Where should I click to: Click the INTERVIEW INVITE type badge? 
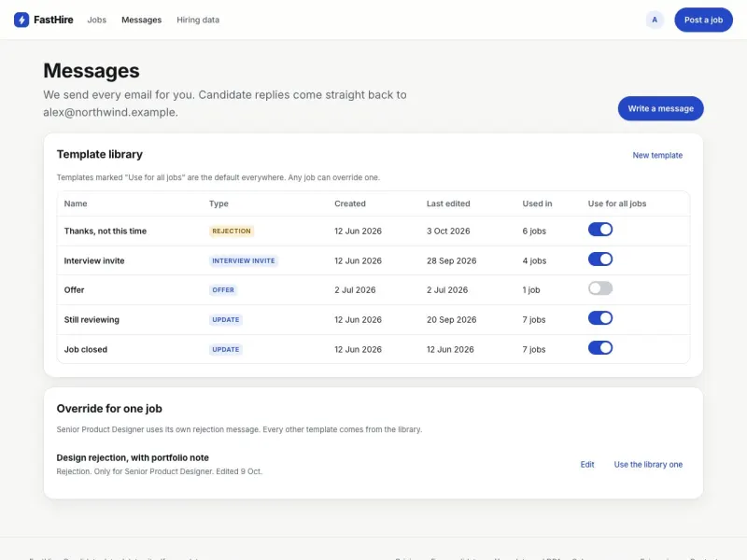pos(244,261)
